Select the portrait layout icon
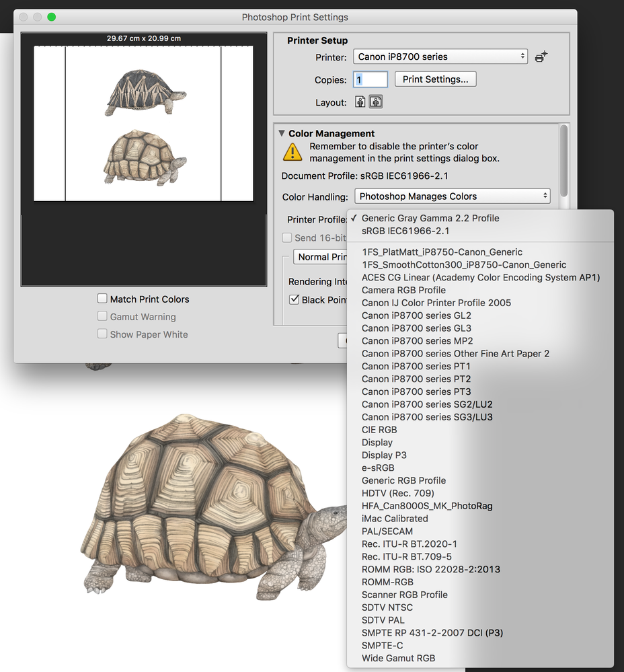The height and width of the screenshot is (672, 624). (x=360, y=102)
